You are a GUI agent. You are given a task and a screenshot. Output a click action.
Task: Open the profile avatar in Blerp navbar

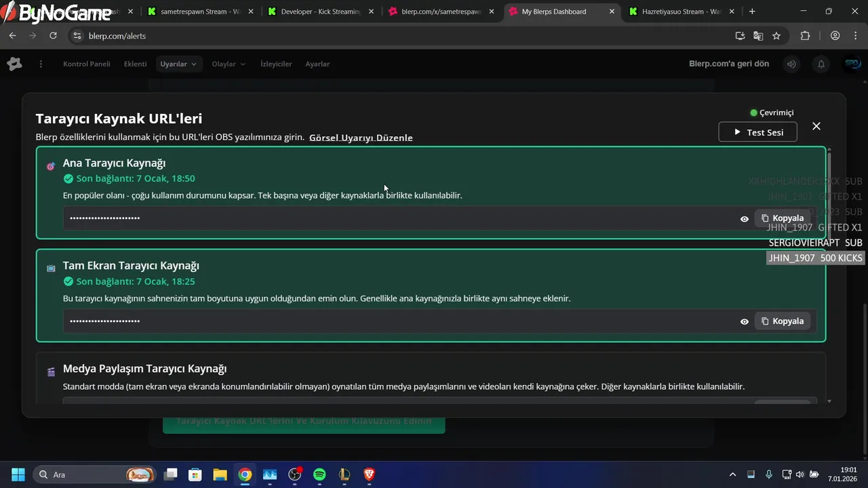coord(852,64)
